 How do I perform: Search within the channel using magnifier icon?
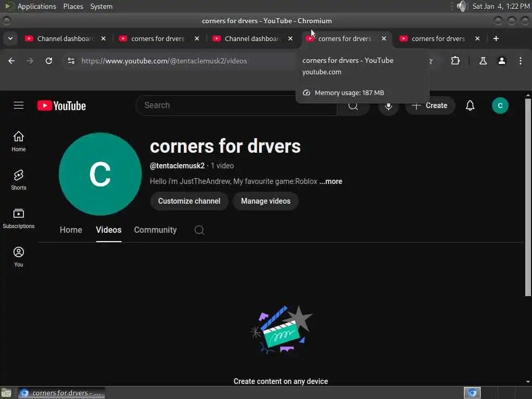point(199,230)
